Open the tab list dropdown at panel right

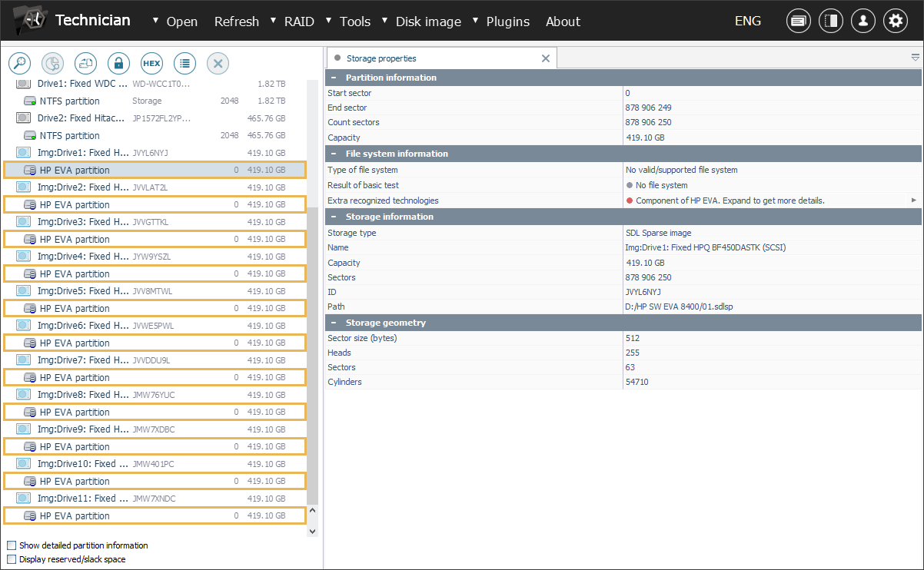coord(915,58)
